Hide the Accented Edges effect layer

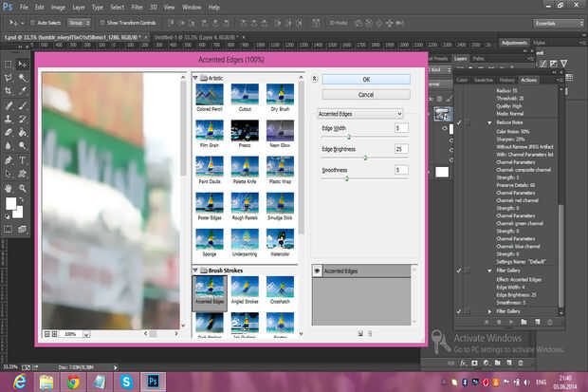coord(318,270)
